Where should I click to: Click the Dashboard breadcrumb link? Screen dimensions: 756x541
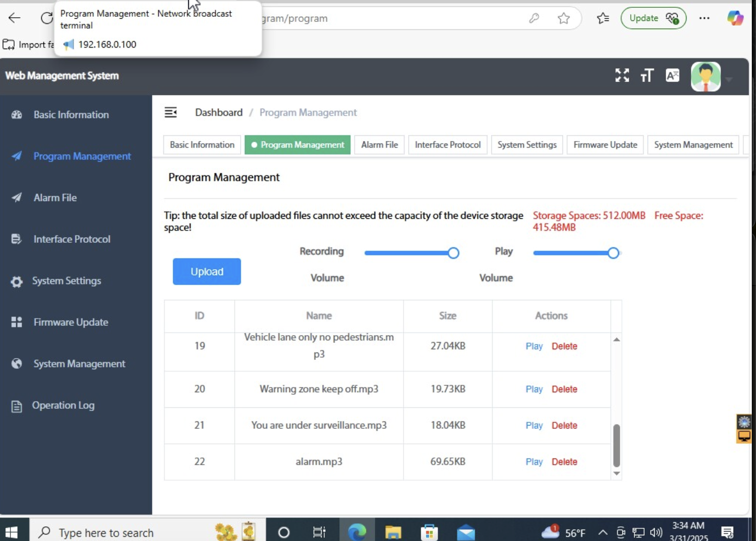tap(219, 112)
